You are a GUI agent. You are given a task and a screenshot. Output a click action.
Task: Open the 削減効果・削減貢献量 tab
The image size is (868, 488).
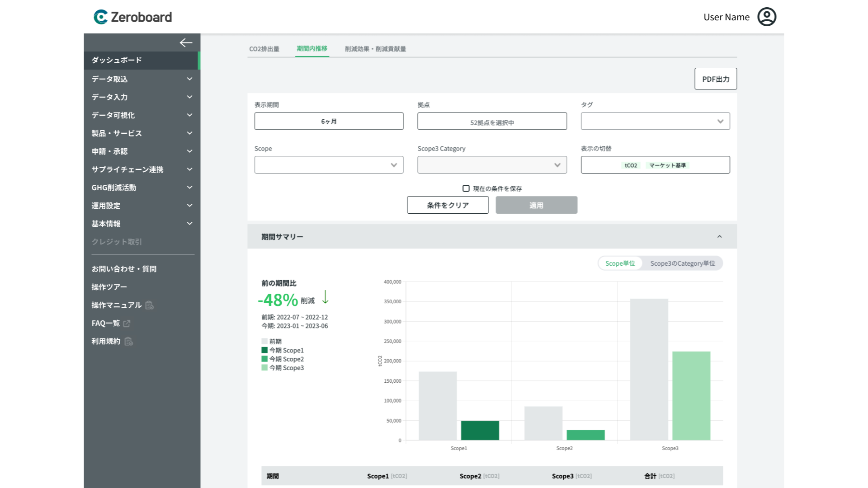pos(375,49)
